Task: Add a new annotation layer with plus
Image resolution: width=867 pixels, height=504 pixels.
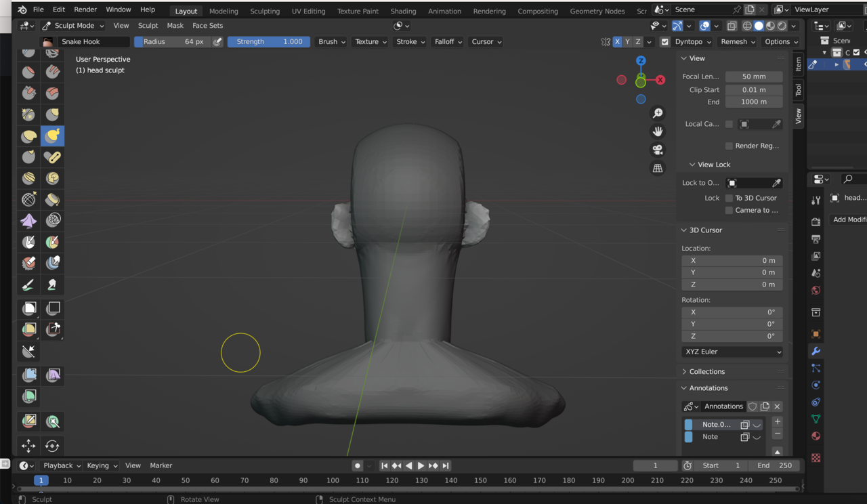Action: point(777,421)
